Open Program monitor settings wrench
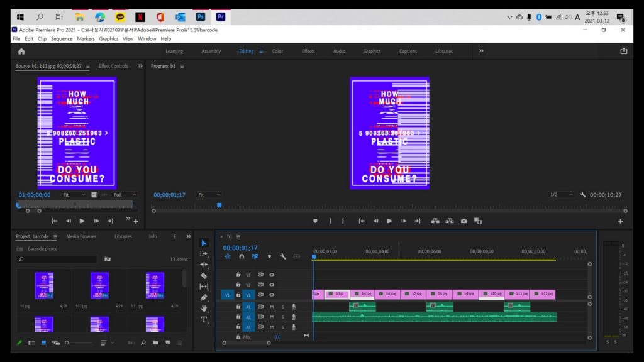Screen dimensions: 644x362 click(x=583, y=195)
